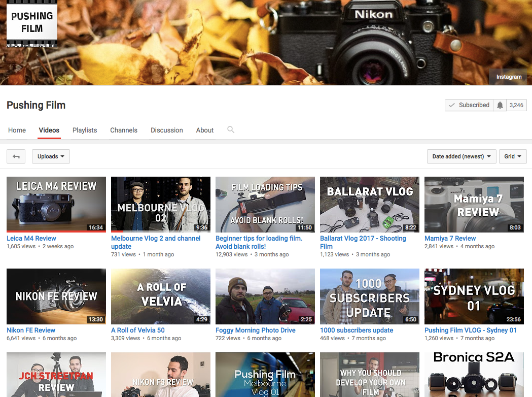Screen dimensions: 532x397
Task: Click the 2,841 views text
Action: pyautogui.click(x=439, y=246)
